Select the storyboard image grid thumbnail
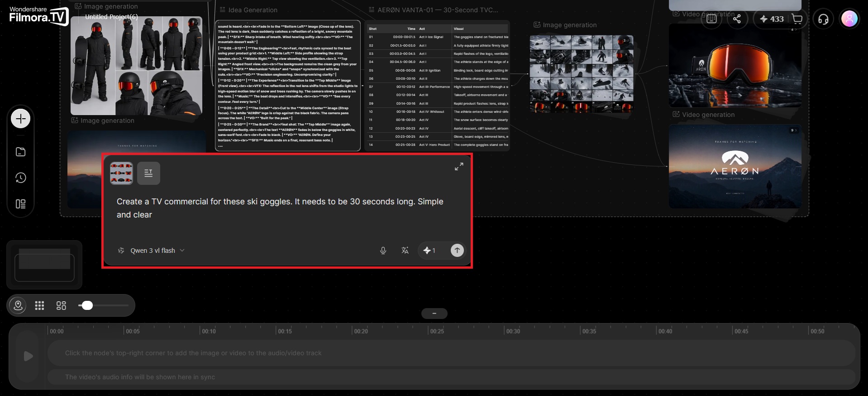 (582, 73)
